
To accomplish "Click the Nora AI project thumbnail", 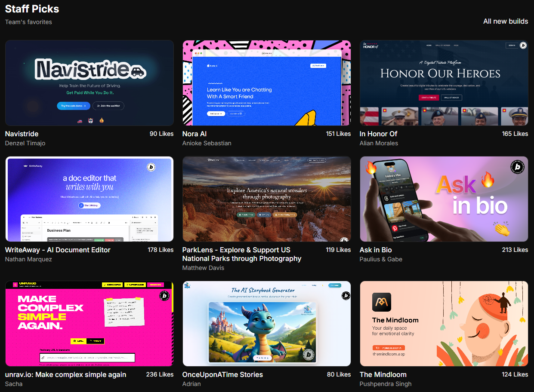I will point(266,83).
